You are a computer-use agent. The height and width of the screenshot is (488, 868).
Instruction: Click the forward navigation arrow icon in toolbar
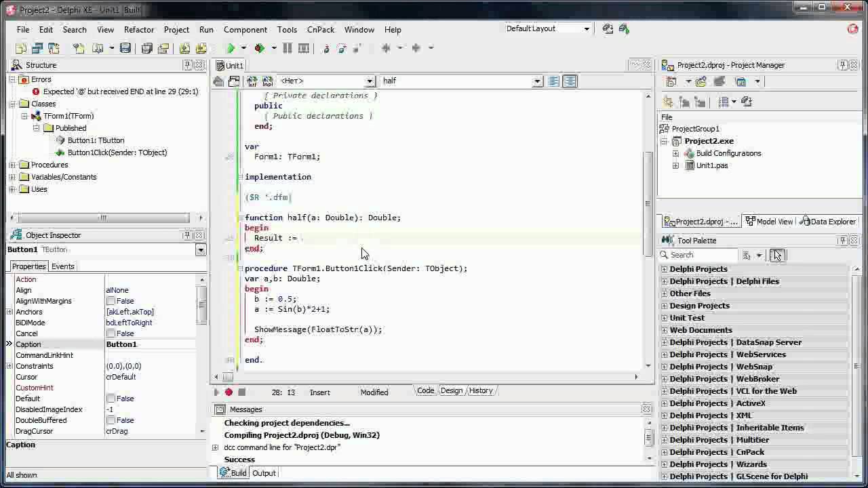point(416,48)
